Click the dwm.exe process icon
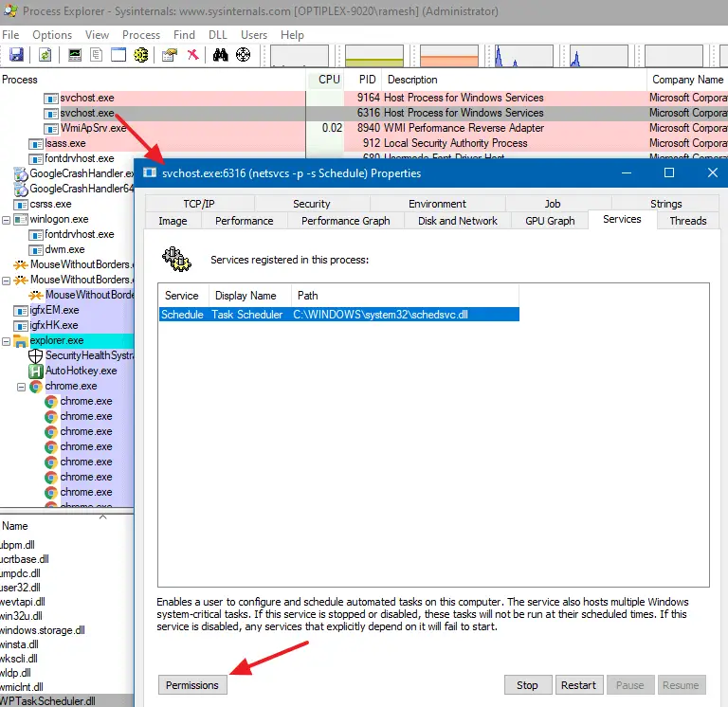Image resolution: width=728 pixels, height=707 pixels. pyautogui.click(x=36, y=250)
